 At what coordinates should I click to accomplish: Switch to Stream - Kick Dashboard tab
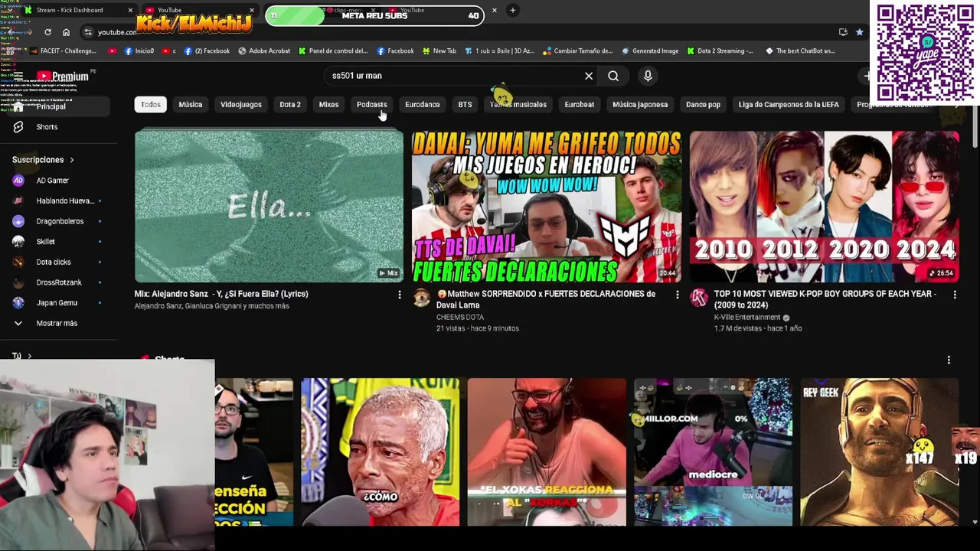[77, 10]
